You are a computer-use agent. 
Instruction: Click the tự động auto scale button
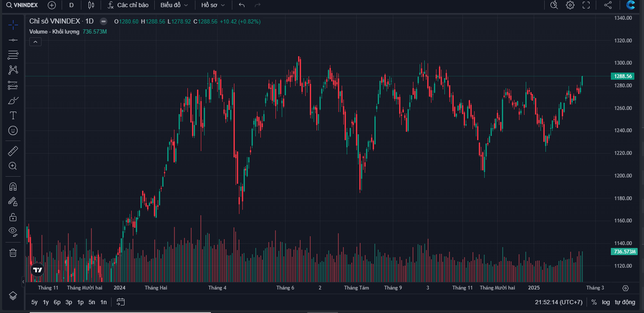[625, 302]
